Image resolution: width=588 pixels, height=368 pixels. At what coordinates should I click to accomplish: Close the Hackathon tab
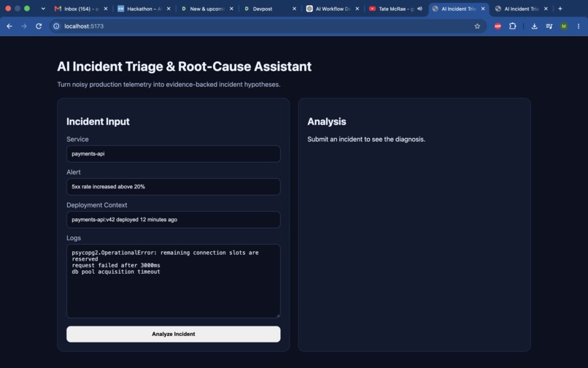pos(169,9)
